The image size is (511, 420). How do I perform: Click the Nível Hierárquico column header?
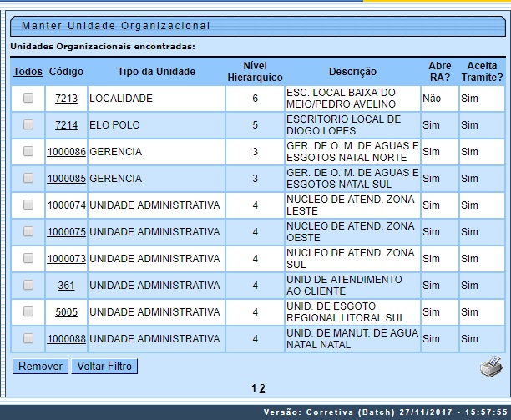pos(255,72)
